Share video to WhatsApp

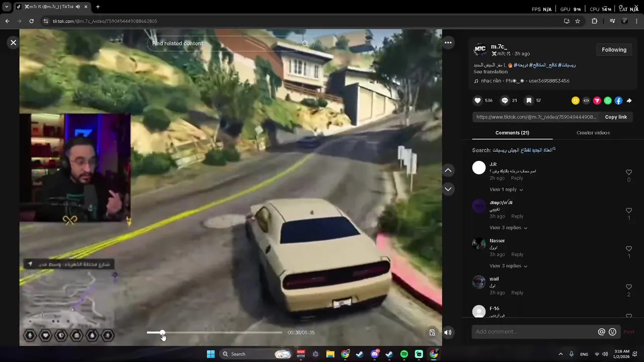tap(608, 101)
